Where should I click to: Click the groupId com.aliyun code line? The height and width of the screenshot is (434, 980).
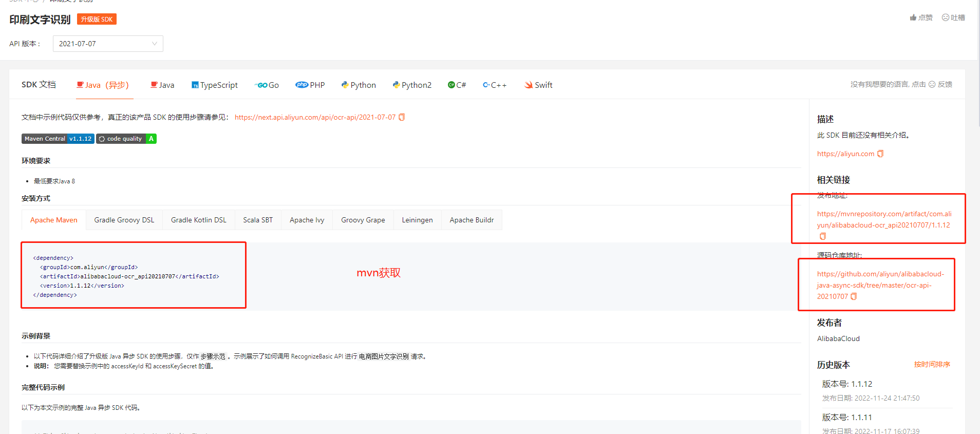89,267
